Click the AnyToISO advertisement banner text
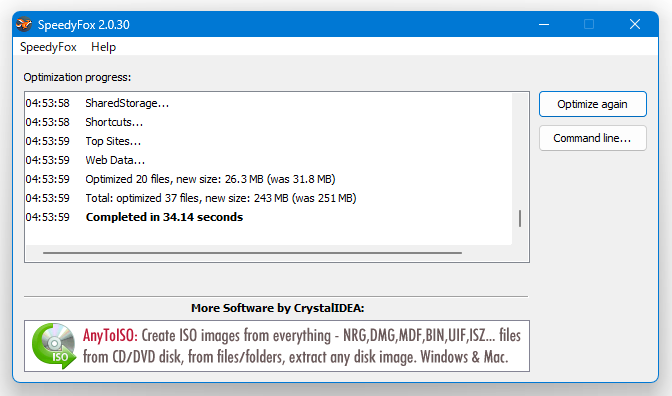672x396 pixels. tap(301, 346)
